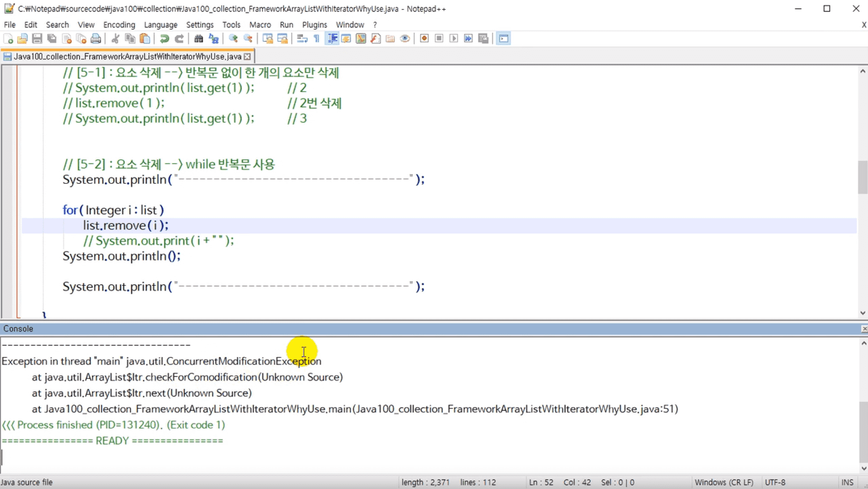Screen dimensions: 868x489
Task: Save the file with the floppy disk icon
Action: point(37,39)
